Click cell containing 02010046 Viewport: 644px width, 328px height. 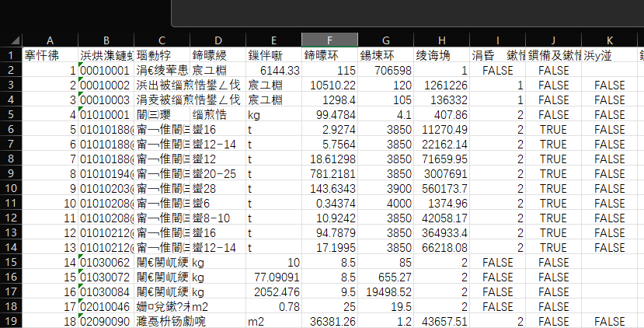pyautogui.click(x=106, y=307)
